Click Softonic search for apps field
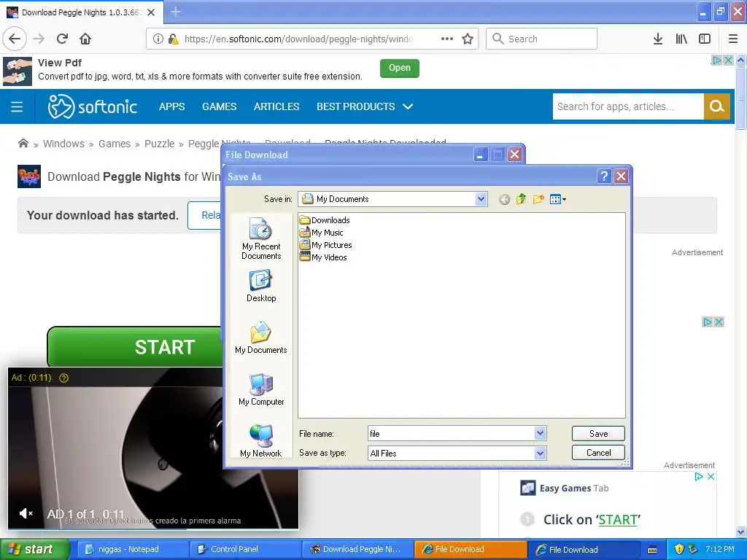Viewport: 747px width, 560px height. click(x=628, y=106)
